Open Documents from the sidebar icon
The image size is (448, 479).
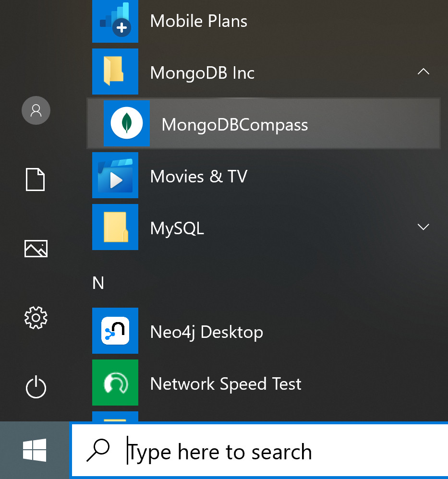point(36,180)
